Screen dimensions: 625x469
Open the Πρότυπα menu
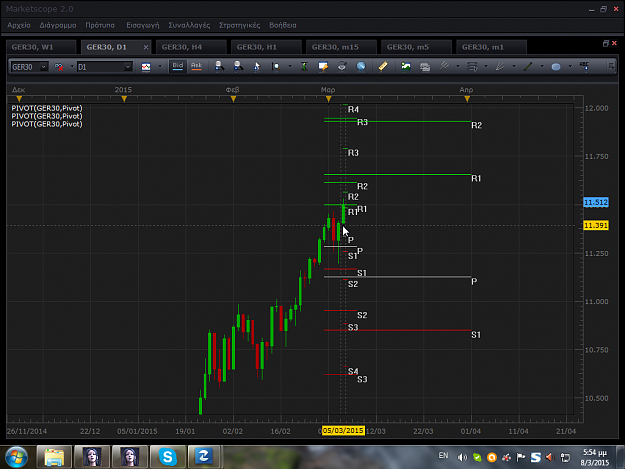click(100, 25)
